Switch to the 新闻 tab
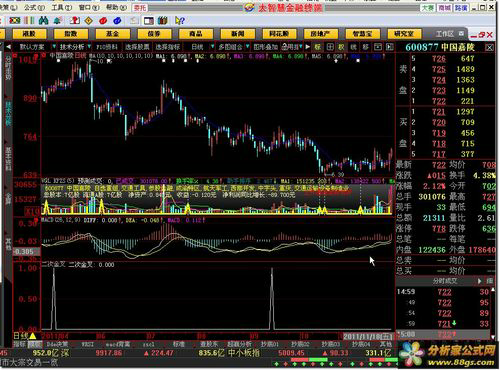The width and height of the screenshot is (500, 370). pyautogui.click(x=237, y=34)
